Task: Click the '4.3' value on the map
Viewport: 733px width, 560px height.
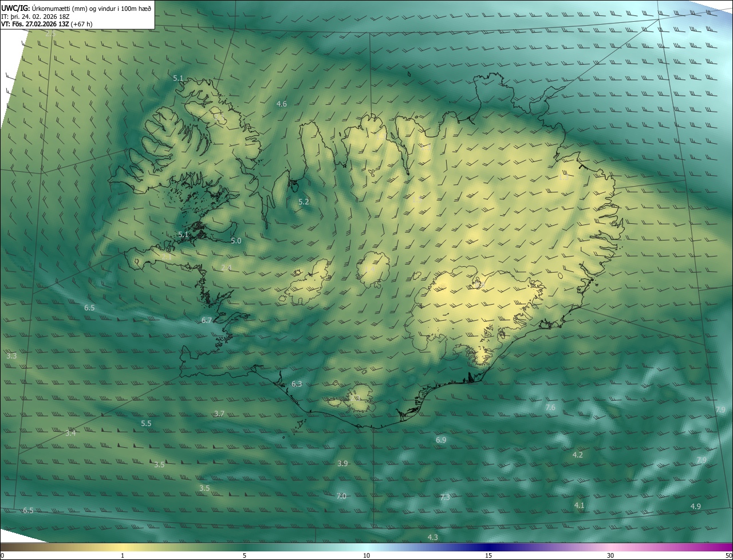Action: pos(433,537)
